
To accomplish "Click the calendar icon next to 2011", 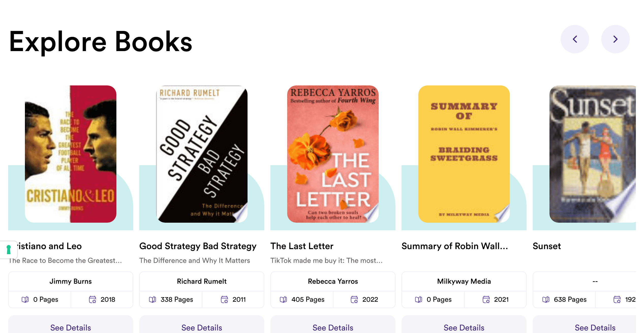I will pos(224,299).
